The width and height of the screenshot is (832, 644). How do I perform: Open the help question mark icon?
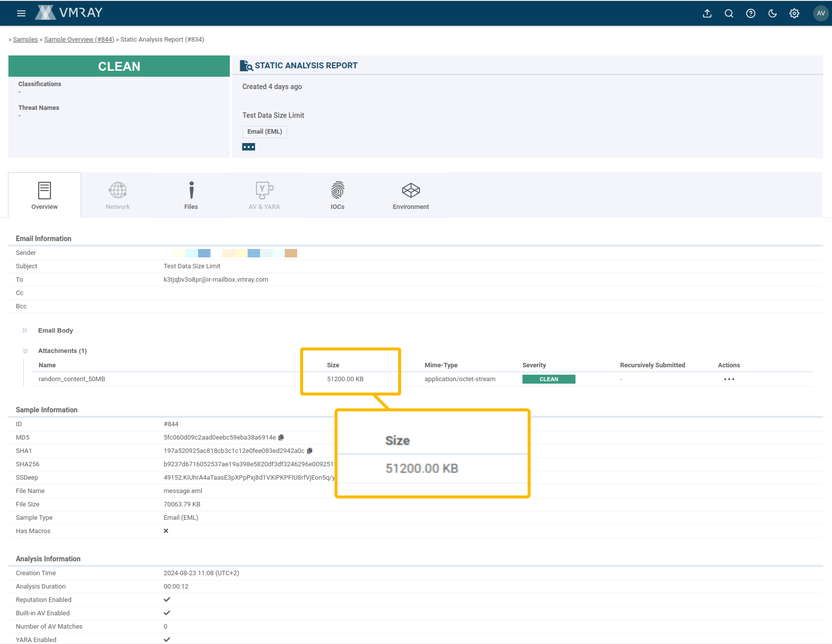[751, 13]
